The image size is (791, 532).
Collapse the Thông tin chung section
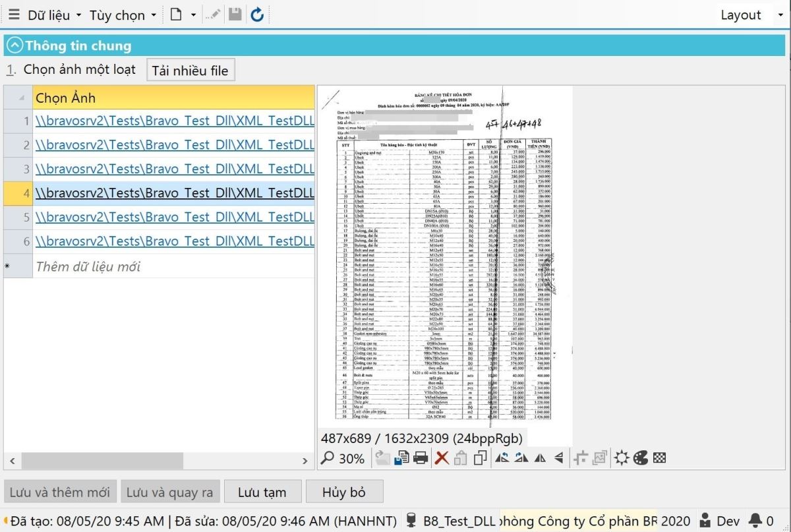click(15, 45)
